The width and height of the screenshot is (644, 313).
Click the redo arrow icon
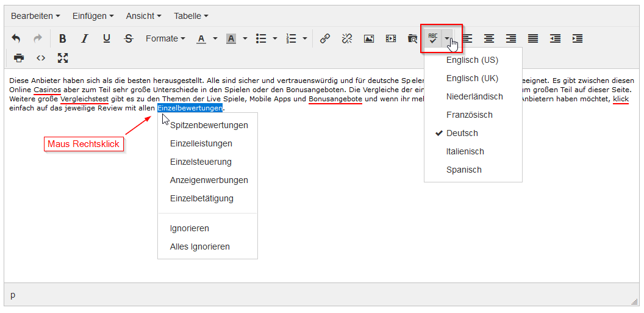[x=38, y=38]
